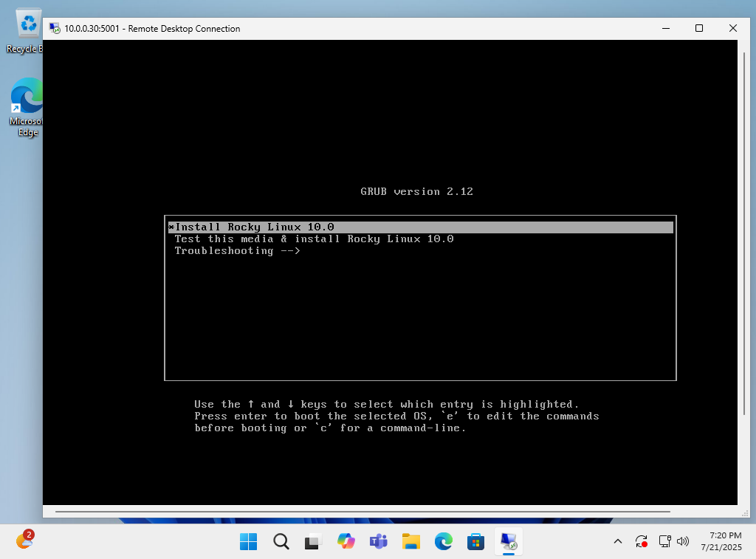
Task: Open File Explorer from the taskbar
Action: point(410,541)
